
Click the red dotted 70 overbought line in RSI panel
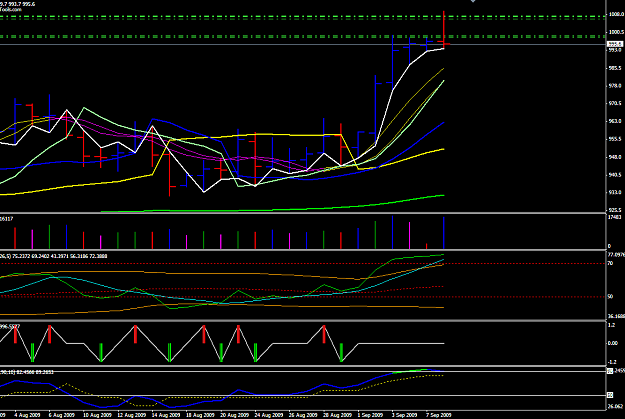click(303, 264)
